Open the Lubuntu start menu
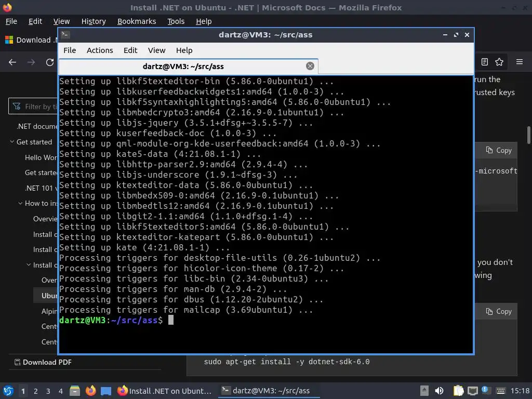The width and height of the screenshot is (532, 399). coord(8,391)
